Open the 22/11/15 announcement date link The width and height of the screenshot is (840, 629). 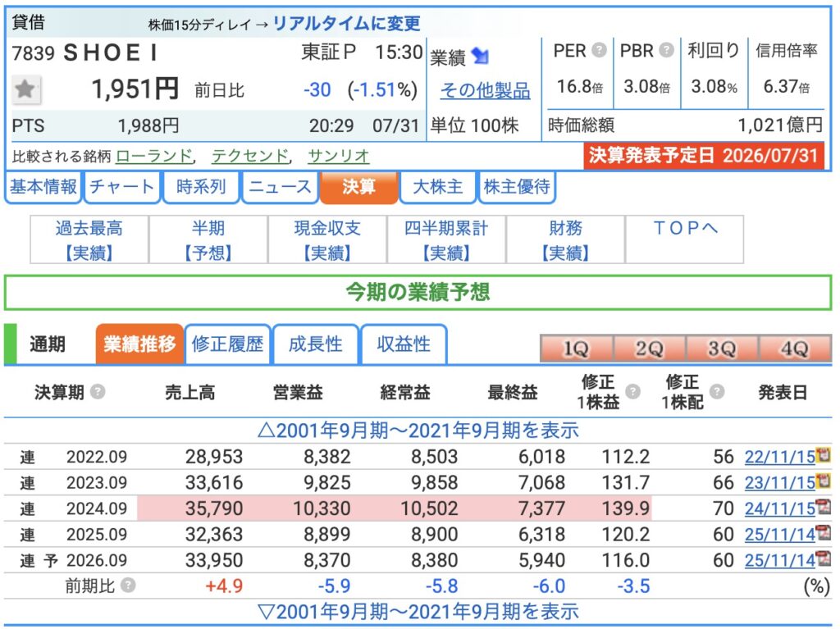point(780,457)
